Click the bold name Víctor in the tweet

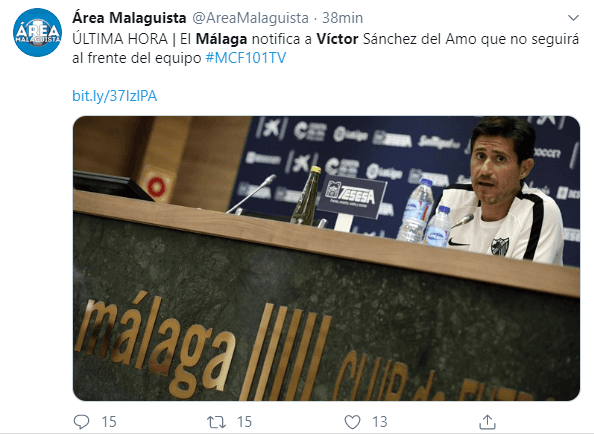[337, 39]
